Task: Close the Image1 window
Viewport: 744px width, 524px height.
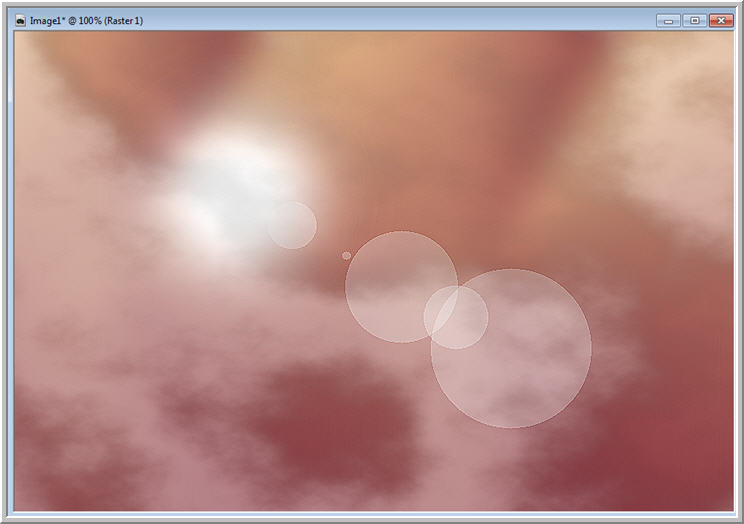Action: [x=721, y=20]
